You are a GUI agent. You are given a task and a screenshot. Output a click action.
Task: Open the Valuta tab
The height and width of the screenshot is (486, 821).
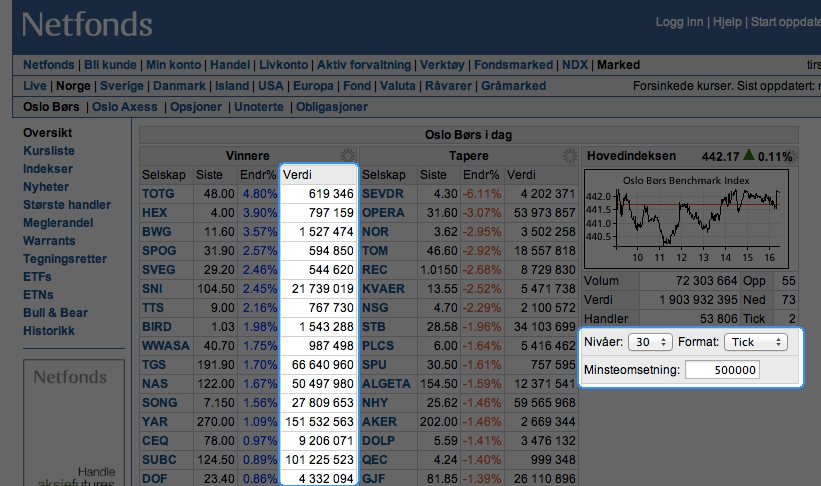point(397,86)
